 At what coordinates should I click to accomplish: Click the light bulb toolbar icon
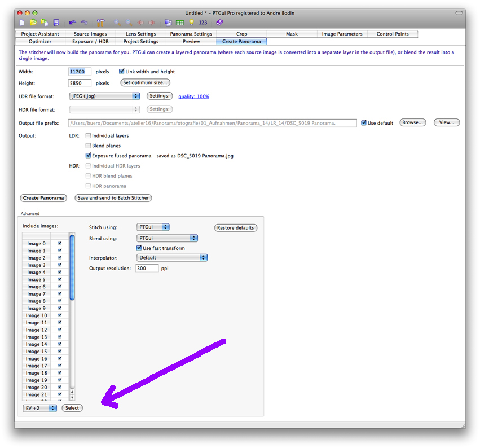tap(191, 23)
